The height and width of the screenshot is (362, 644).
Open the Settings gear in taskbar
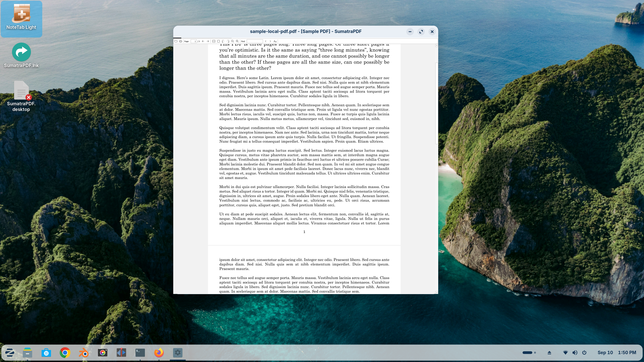tap(177, 352)
